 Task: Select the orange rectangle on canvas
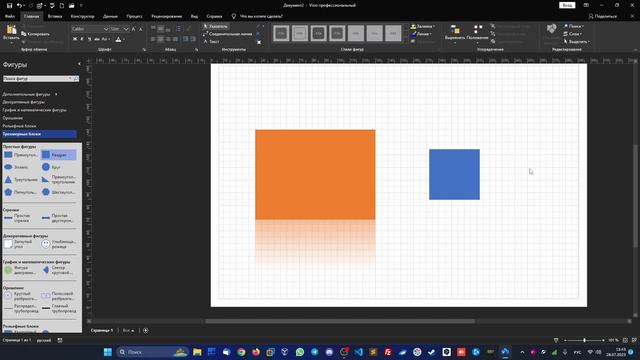(x=315, y=175)
